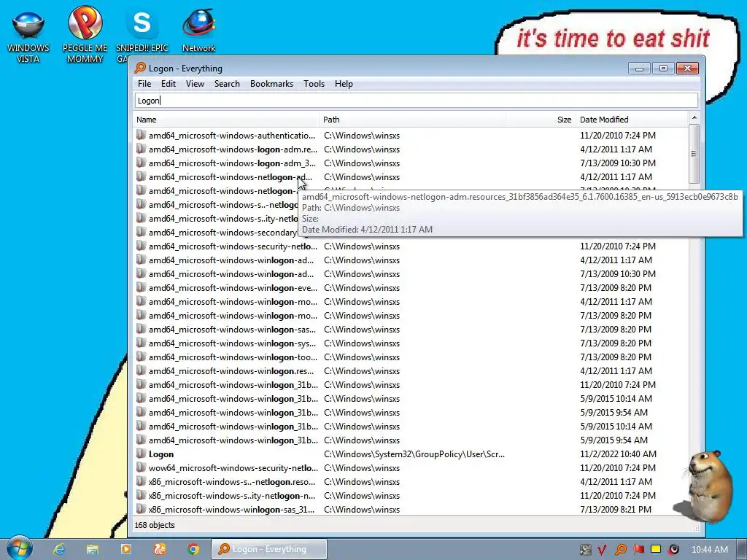This screenshot has width=747, height=560.
Task: Click the yellow rectangle tray icon
Action: click(656, 549)
